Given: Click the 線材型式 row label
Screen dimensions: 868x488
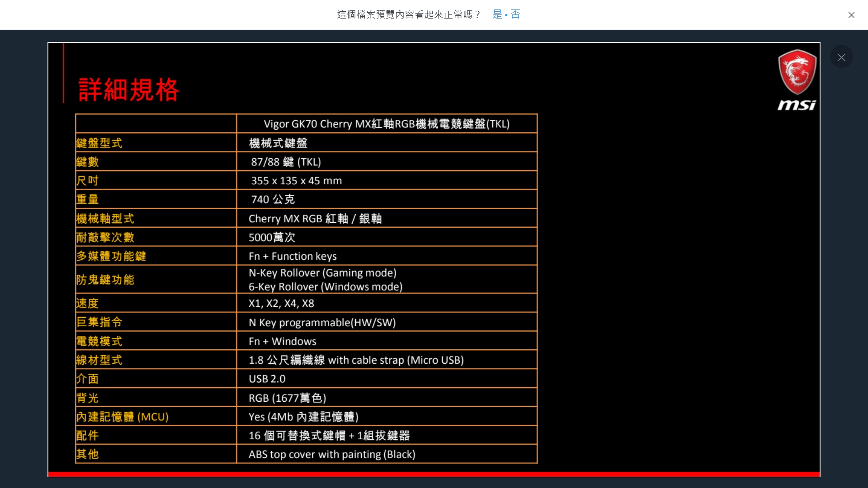Looking at the screenshot, I should pyautogui.click(x=99, y=360).
